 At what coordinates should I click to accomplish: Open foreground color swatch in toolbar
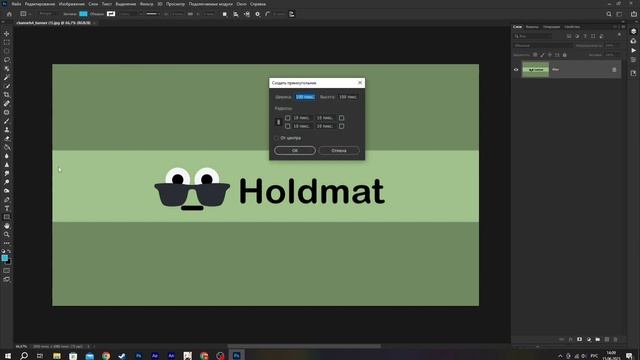click(5, 258)
